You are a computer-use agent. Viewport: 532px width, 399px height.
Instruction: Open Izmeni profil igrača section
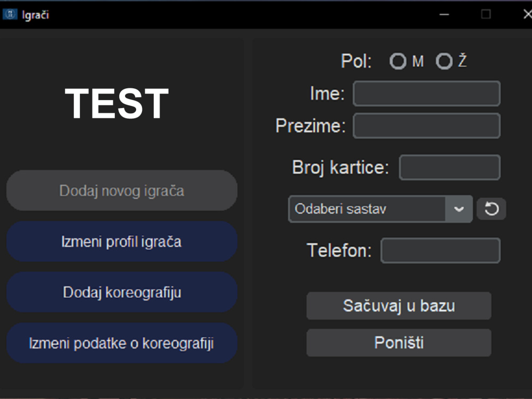[x=122, y=242]
